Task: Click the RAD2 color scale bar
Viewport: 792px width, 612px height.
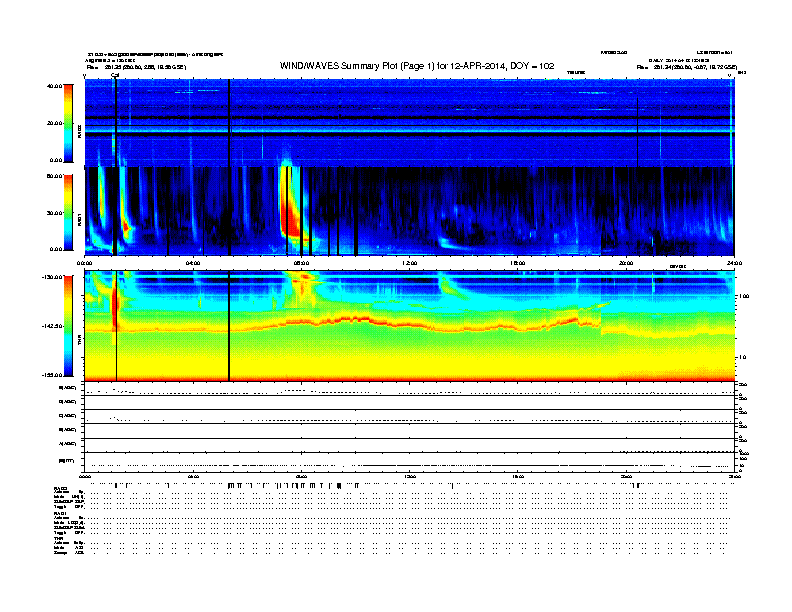Action: (x=68, y=123)
